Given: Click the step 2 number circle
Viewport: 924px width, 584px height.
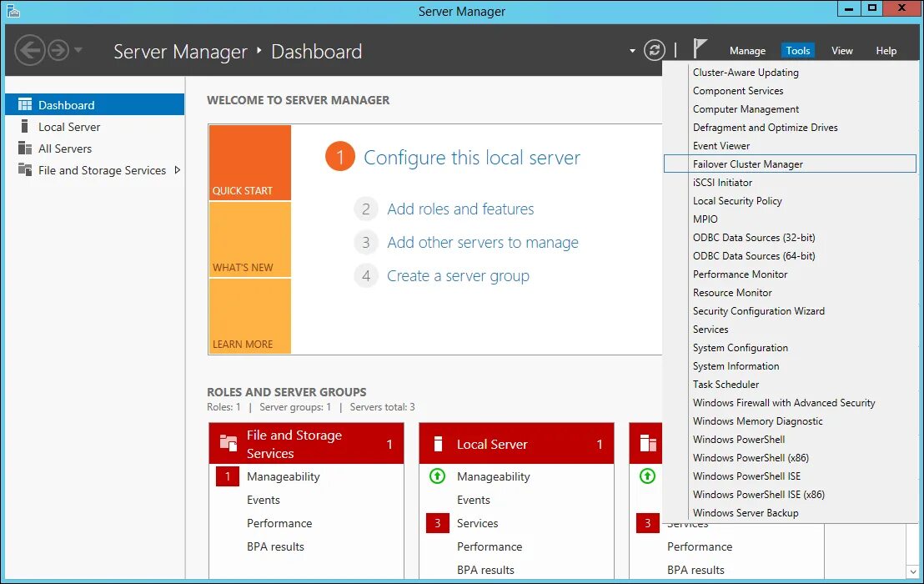Looking at the screenshot, I should (x=366, y=209).
